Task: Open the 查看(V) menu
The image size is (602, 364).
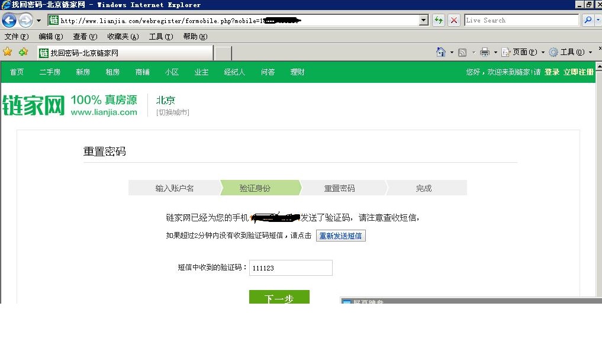Action: point(85,37)
